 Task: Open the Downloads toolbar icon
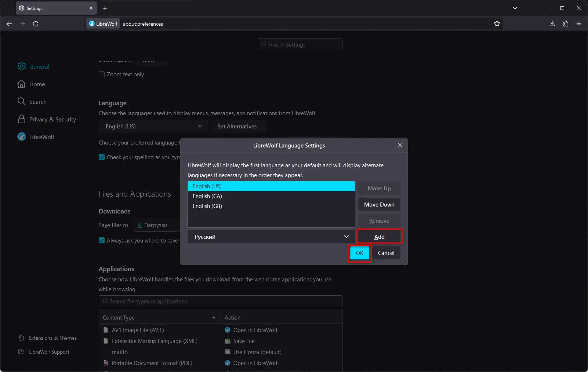point(552,24)
